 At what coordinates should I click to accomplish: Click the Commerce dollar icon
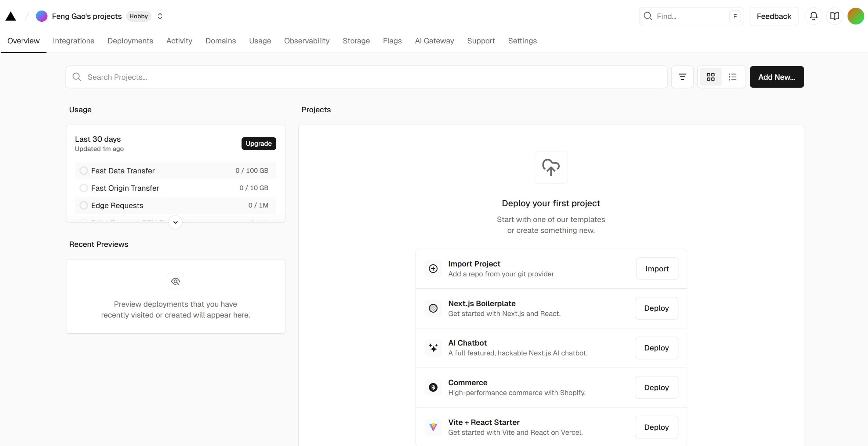[x=433, y=387]
